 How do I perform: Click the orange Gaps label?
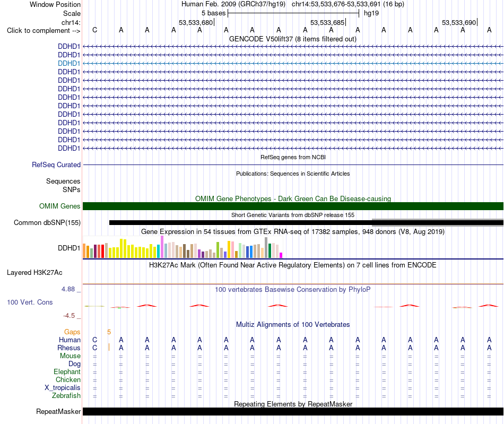(72, 332)
